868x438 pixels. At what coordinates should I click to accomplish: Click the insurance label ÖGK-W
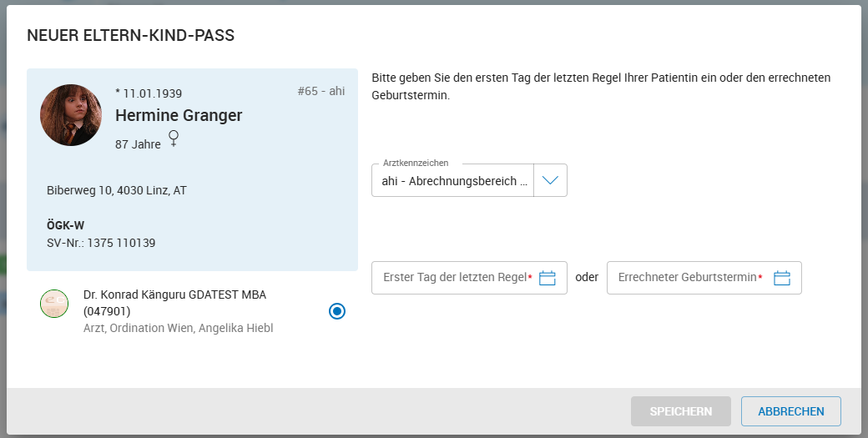[65, 225]
